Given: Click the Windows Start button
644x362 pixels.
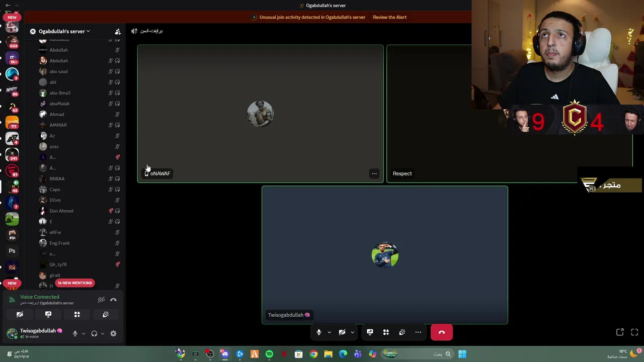Looking at the screenshot, I should tap(462, 354).
